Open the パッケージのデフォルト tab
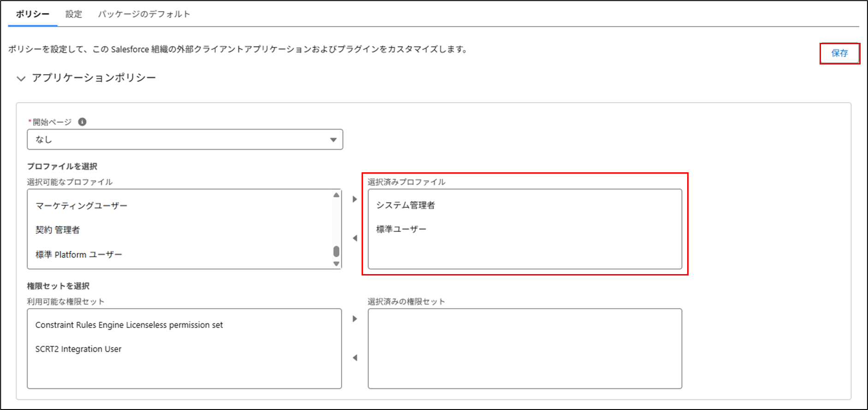The width and height of the screenshot is (868, 410). pos(144,14)
